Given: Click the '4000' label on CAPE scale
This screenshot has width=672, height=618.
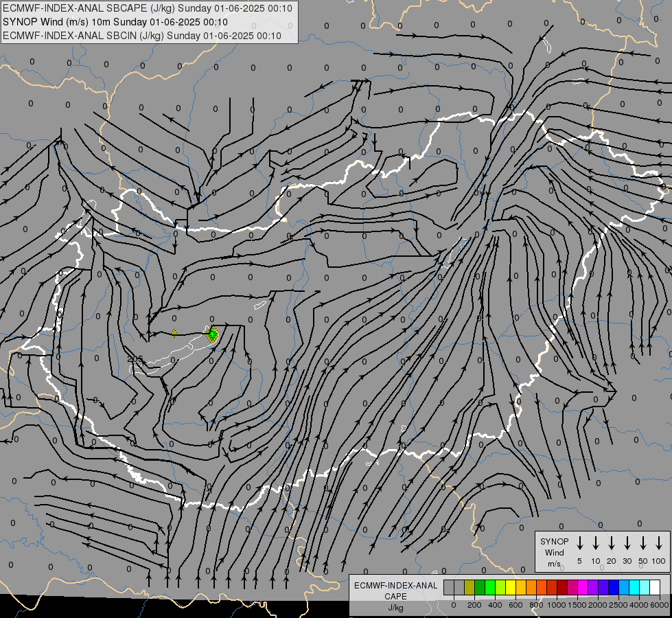Looking at the screenshot, I should (639, 605).
